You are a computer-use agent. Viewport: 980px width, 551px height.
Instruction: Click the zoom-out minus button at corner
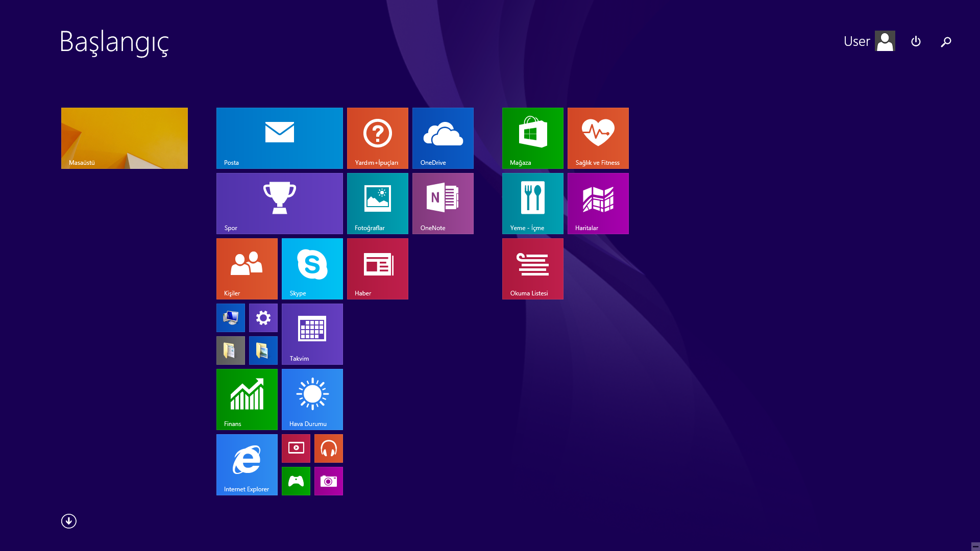click(x=975, y=546)
